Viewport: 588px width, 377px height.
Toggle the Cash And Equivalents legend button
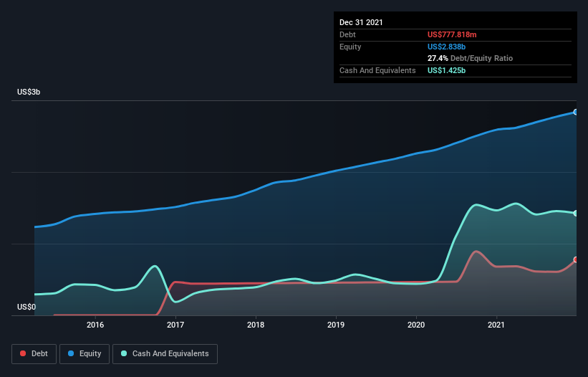click(165, 354)
